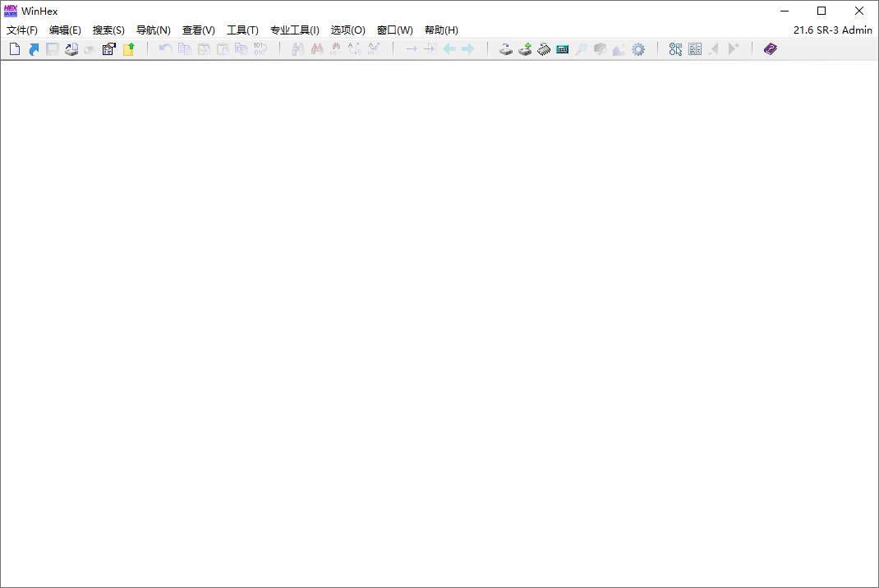Open the WinHex help book
Viewport: 879px width, 588px height.
(770, 48)
